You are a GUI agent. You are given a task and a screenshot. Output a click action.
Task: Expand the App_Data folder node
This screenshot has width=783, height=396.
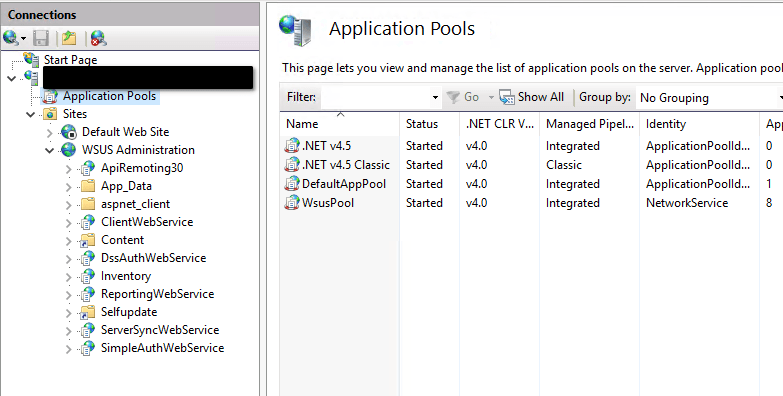point(68,186)
